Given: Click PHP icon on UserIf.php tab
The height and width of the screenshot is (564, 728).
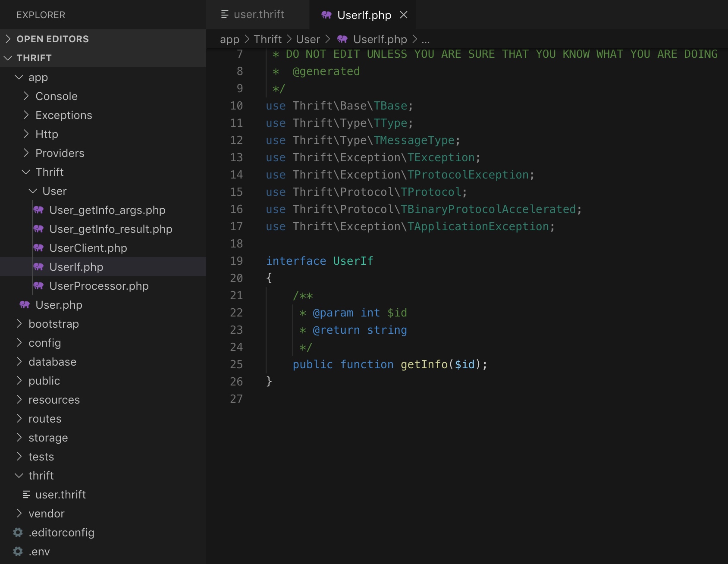Looking at the screenshot, I should pyautogui.click(x=326, y=15).
